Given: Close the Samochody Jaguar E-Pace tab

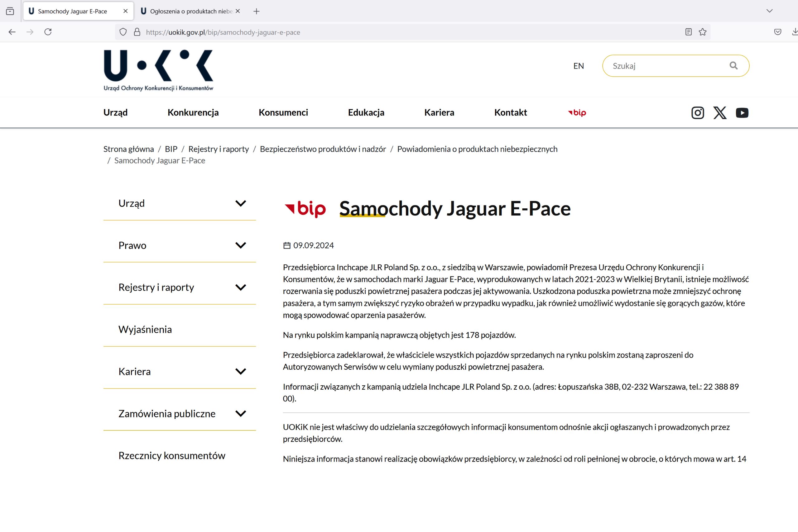Looking at the screenshot, I should [x=126, y=11].
